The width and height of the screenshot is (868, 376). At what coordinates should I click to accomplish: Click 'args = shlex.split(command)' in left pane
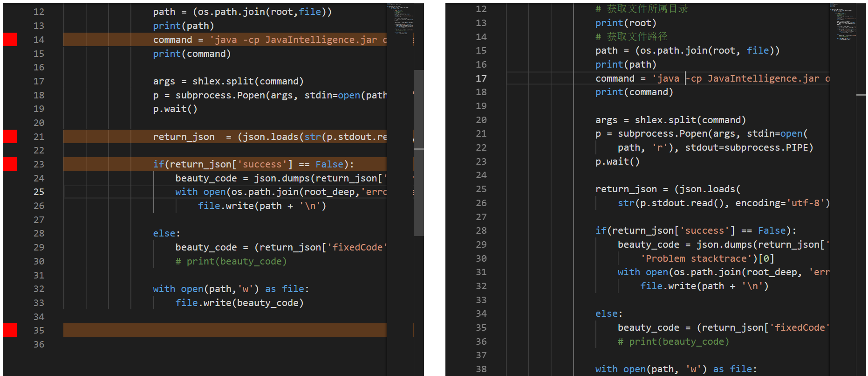tap(228, 81)
